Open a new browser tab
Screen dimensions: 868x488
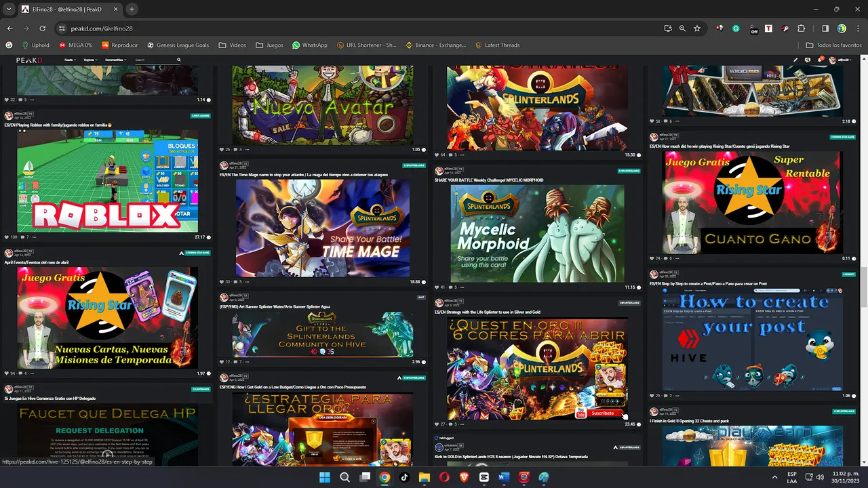tap(132, 9)
